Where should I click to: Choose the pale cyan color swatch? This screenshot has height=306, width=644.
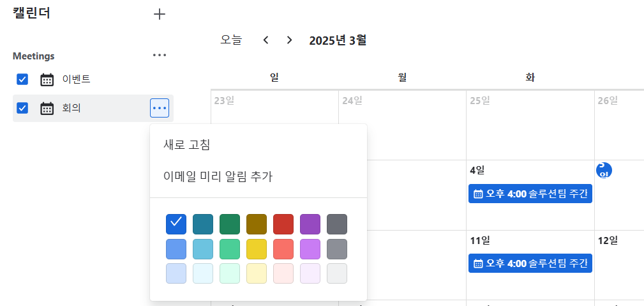[203, 273]
